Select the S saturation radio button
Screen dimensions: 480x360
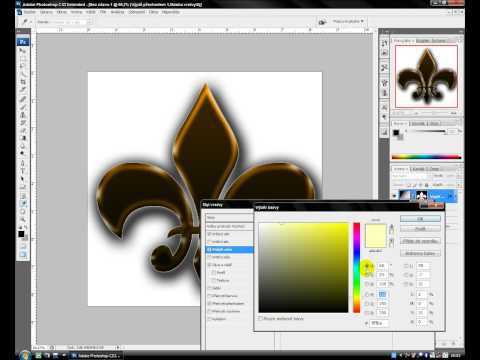(x=367, y=275)
